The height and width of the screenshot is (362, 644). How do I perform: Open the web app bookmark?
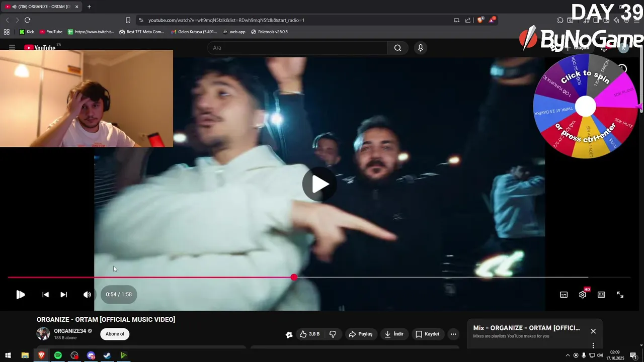234,32
